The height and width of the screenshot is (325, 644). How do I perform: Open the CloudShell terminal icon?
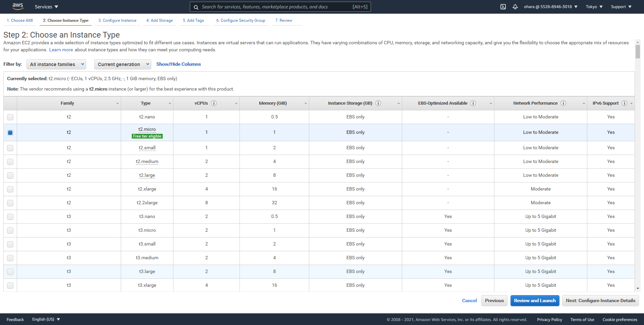(x=503, y=7)
